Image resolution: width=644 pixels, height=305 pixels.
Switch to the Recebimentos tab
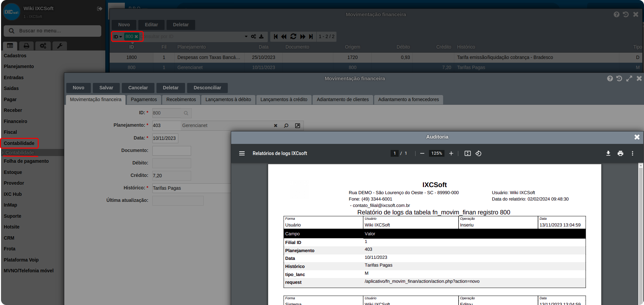pos(181,99)
